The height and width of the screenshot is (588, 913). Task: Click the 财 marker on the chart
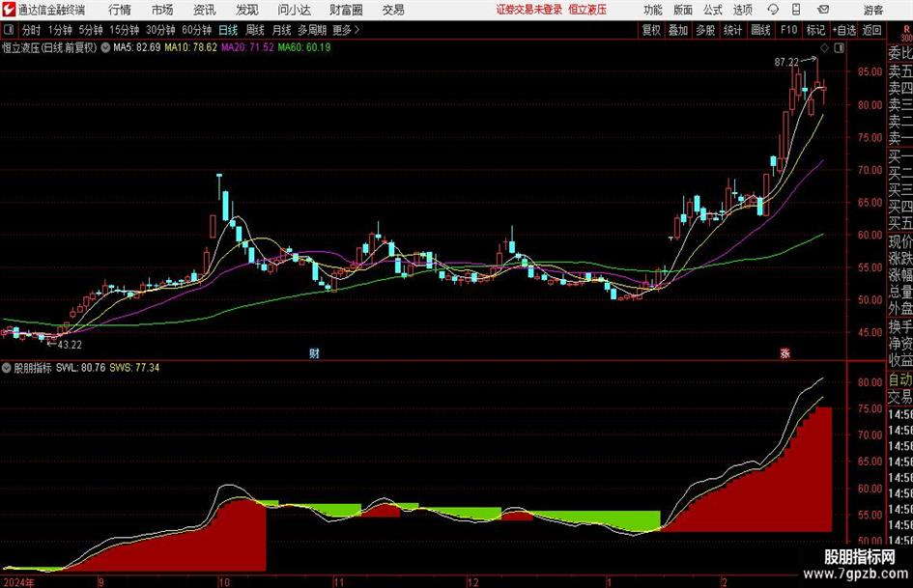coord(314,352)
